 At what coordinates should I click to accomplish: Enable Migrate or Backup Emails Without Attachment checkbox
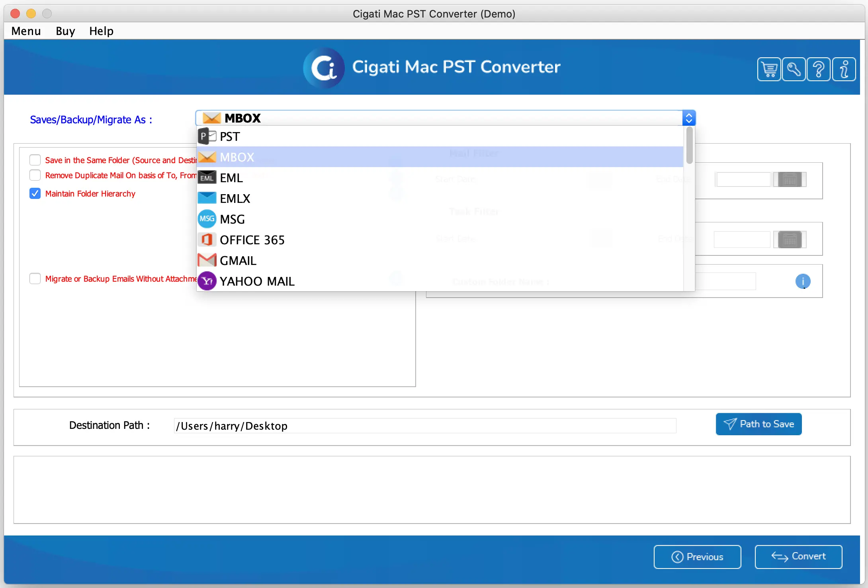tap(35, 278)
